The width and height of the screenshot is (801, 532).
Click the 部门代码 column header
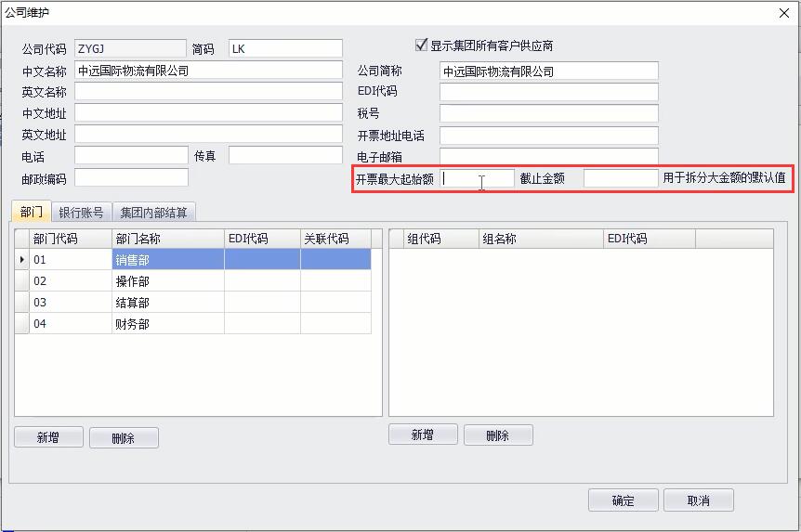tap(71, 239)
